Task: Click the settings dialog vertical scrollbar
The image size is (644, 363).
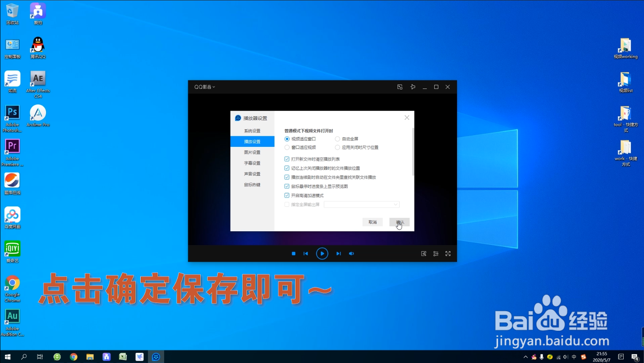Action: tap(413, 152)
